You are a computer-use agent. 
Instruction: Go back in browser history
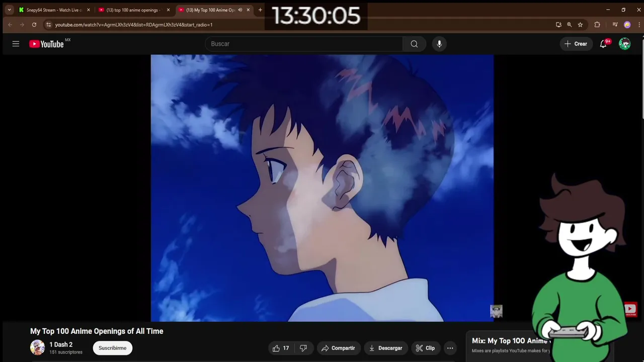click(10, 25)
